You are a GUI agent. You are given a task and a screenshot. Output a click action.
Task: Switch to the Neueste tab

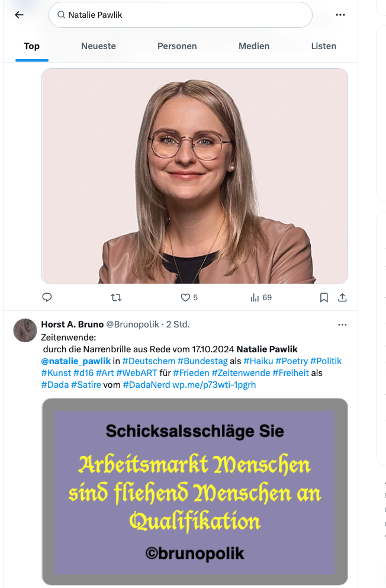pyautogui.click(x=98, y=46)
